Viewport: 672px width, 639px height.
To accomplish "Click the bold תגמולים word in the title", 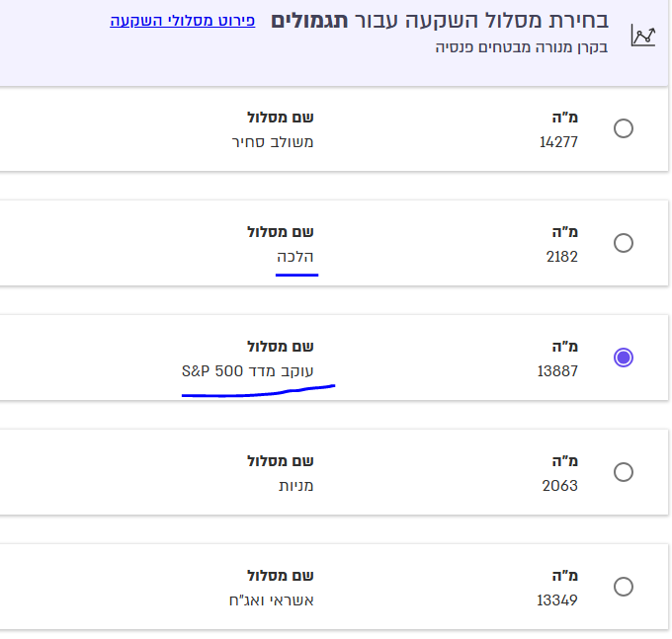I will coord(300,21).
